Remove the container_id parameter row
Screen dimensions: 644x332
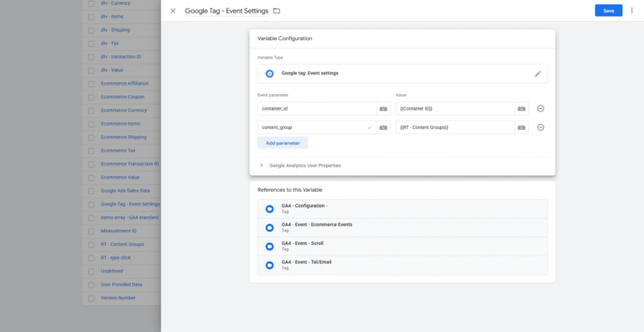pyautogui.click(x=541, y=108)
